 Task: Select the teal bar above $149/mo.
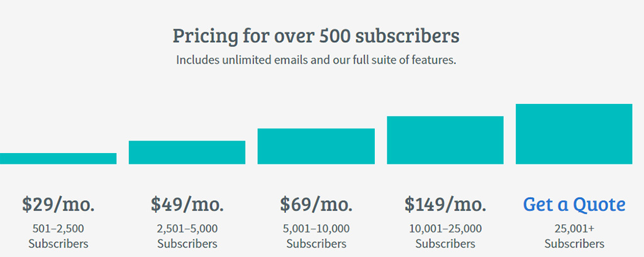[x=445, y=140]
